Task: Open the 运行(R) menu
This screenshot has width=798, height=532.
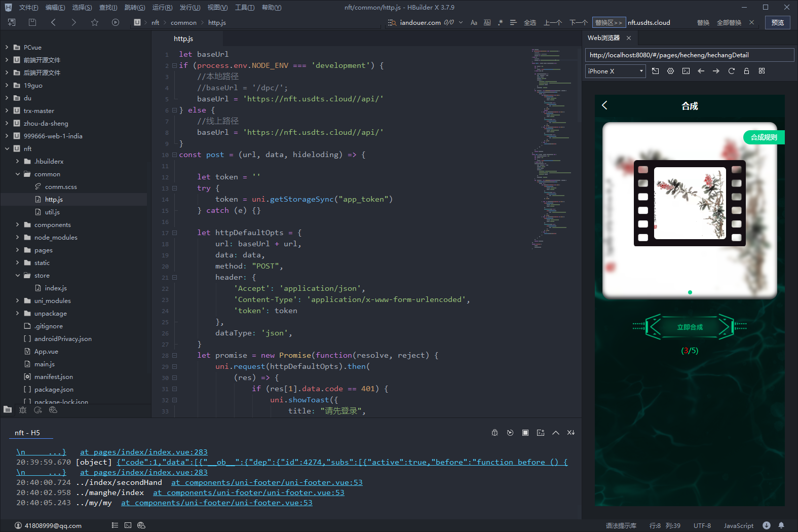Action: [162, 7]
